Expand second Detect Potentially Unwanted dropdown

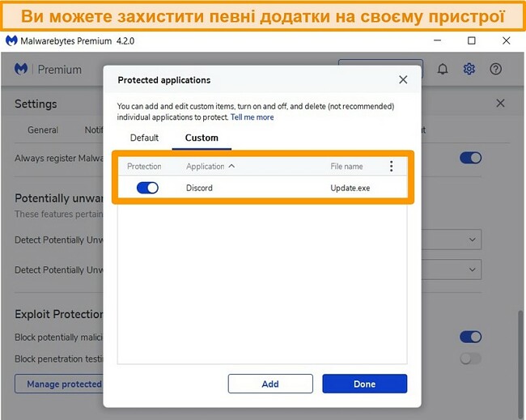(452, 269)
